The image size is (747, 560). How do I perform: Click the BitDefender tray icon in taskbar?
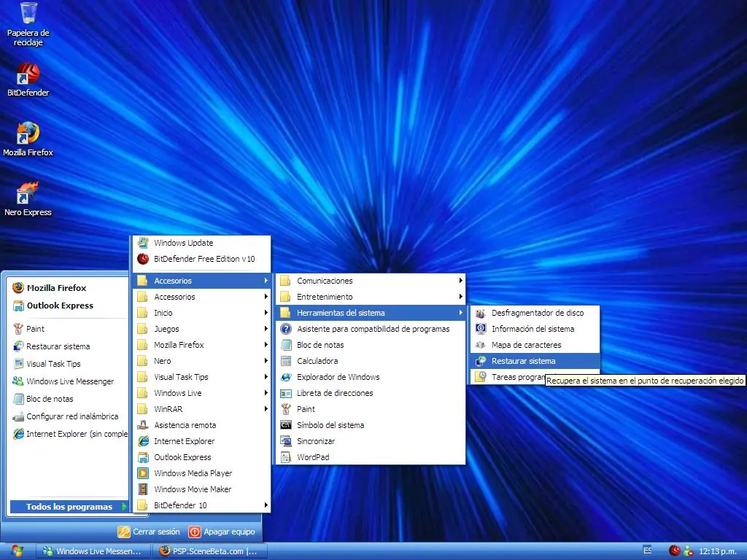coord(674,551)
